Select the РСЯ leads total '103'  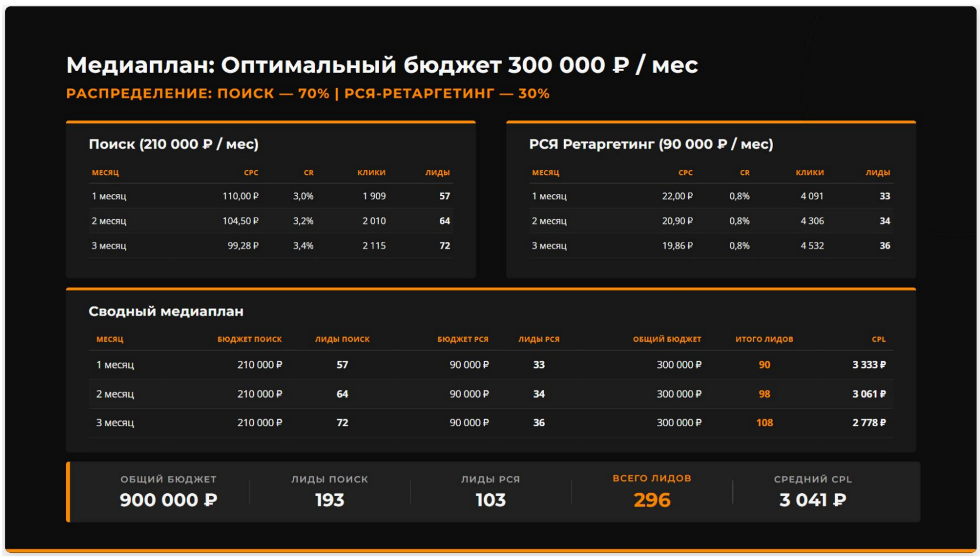(491, 500)
